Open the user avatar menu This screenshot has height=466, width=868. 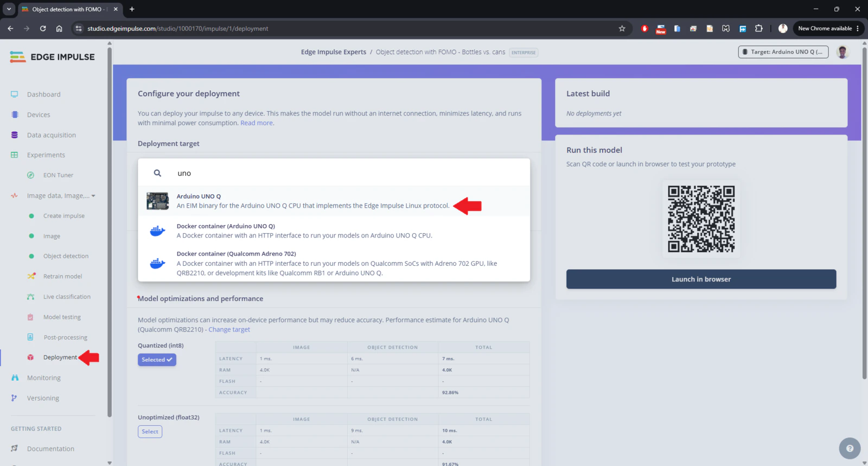coord(843,52)
